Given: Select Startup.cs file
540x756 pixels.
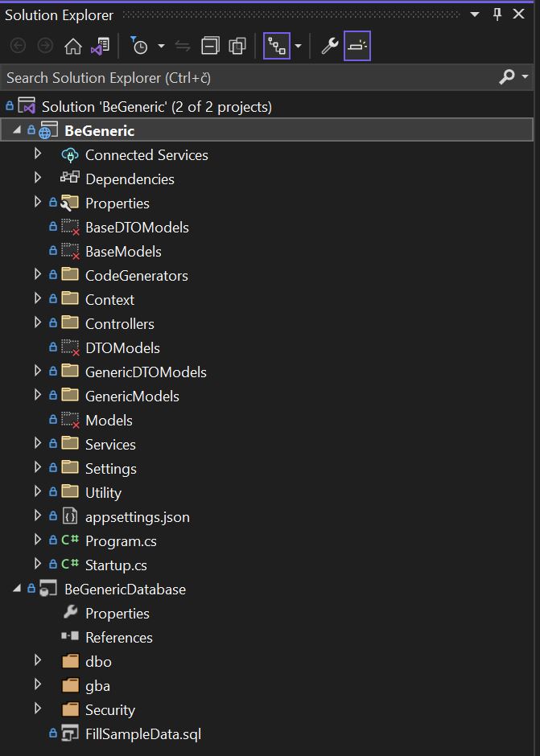Looking at the screenshot, I should pyautogui.click(x=116, y=565).
